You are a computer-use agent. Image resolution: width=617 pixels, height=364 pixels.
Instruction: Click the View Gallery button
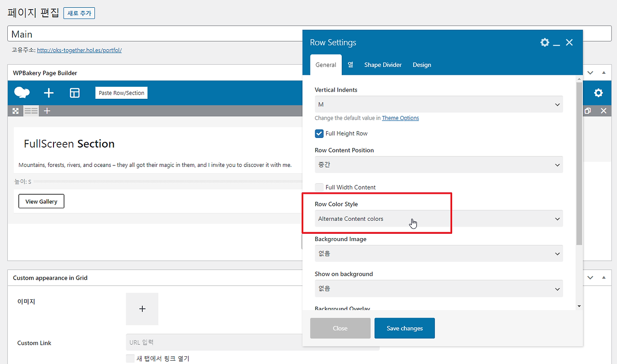pos(41,202)
